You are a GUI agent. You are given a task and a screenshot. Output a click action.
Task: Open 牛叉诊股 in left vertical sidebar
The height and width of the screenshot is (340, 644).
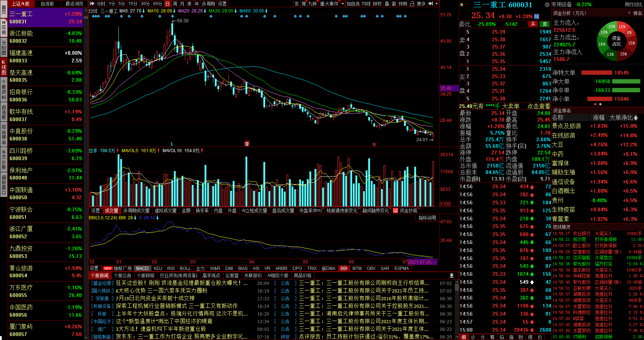[x=4, y=159]
